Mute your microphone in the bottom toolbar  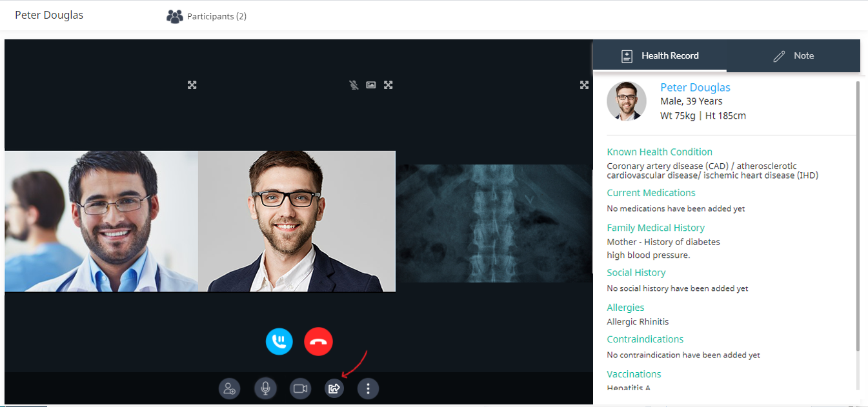coord(265,388)
